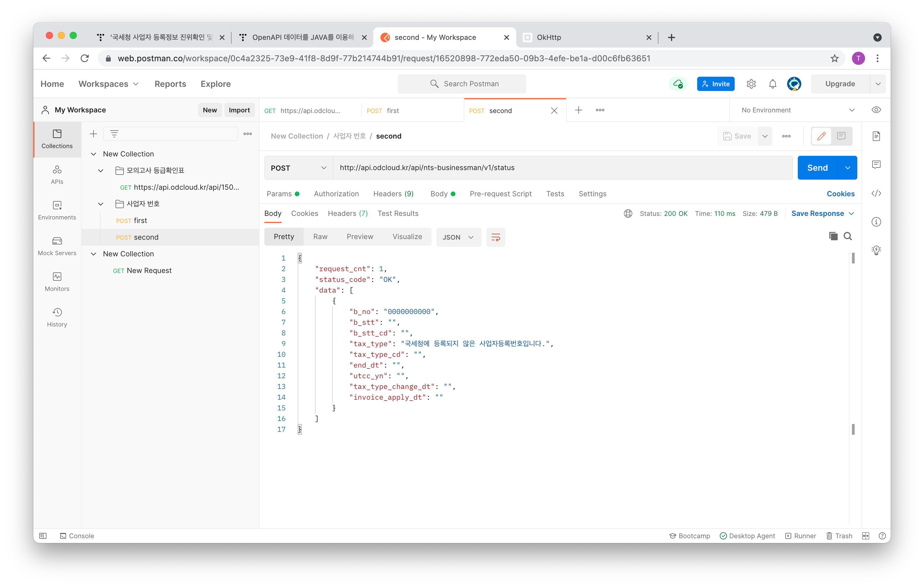Open the JSON format dropdown

458,237
